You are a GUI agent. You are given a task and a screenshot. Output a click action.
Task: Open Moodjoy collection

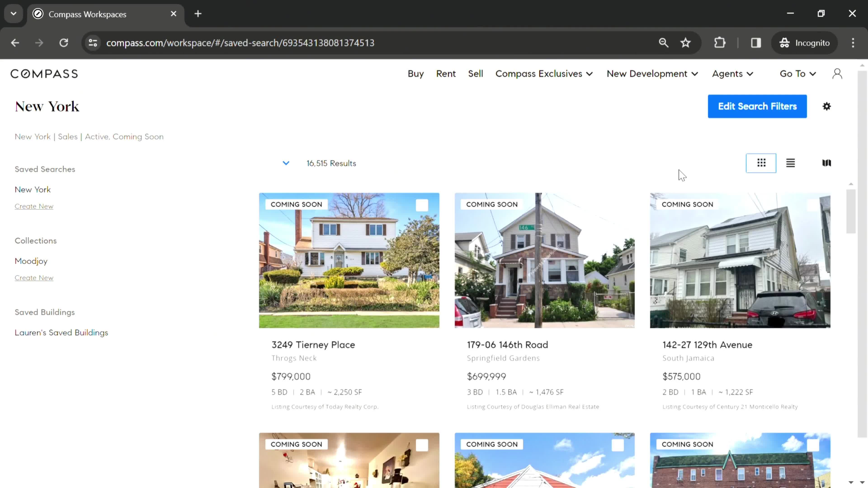(31, 261)
